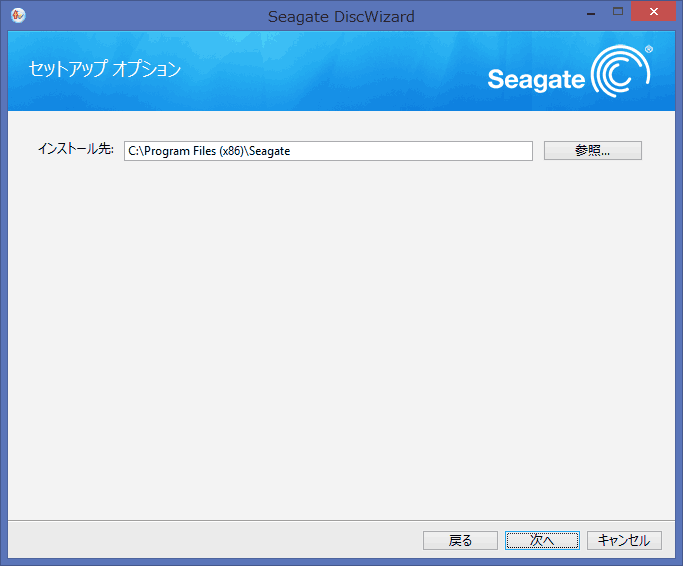Click the DiscWizard app icon in title bar
The image size is (683, 566).
tap(18, 16)
